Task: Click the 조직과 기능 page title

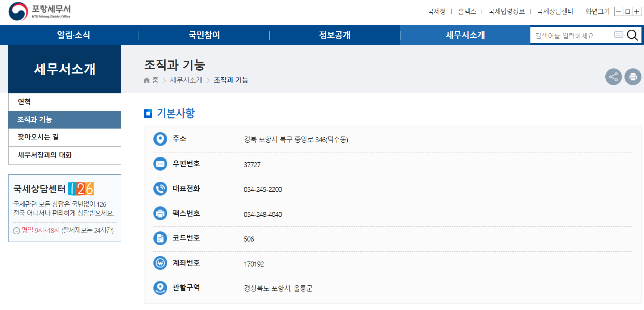Action: 174,65
